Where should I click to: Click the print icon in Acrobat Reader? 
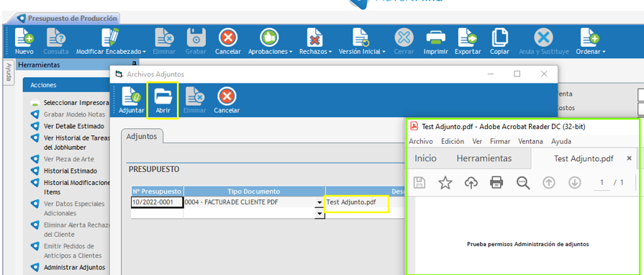[496, 183]
